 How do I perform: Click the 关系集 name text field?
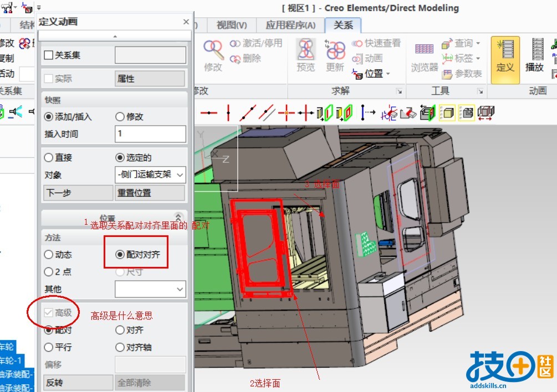pyautogui.click(x=150, y=55)
